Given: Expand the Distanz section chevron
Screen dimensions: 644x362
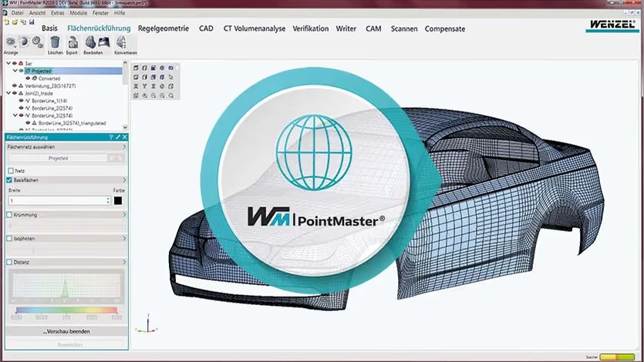Looking at the screenshot, I should [124, 262].
